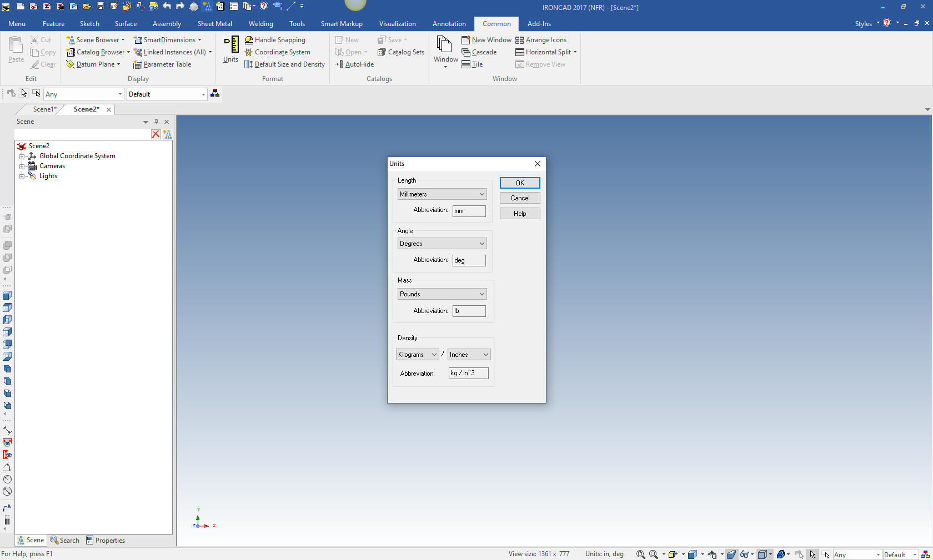The image size is (933, 560).
Task: Open the Properties tab at panel bottom
Action: coord(106,541)
